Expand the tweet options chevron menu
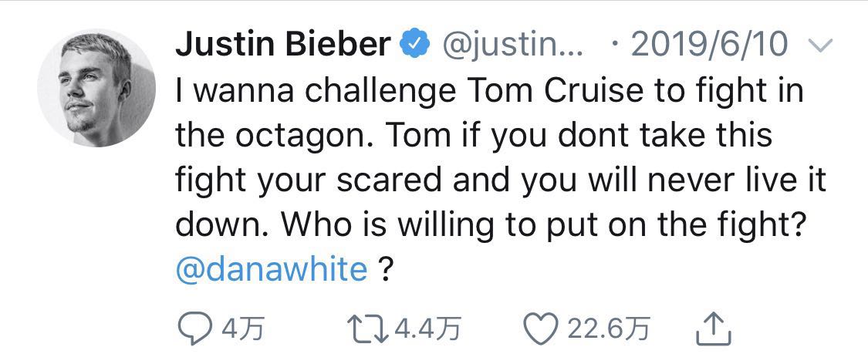The width and height of the screenshot is (868, 364). (x=823, y=48)
